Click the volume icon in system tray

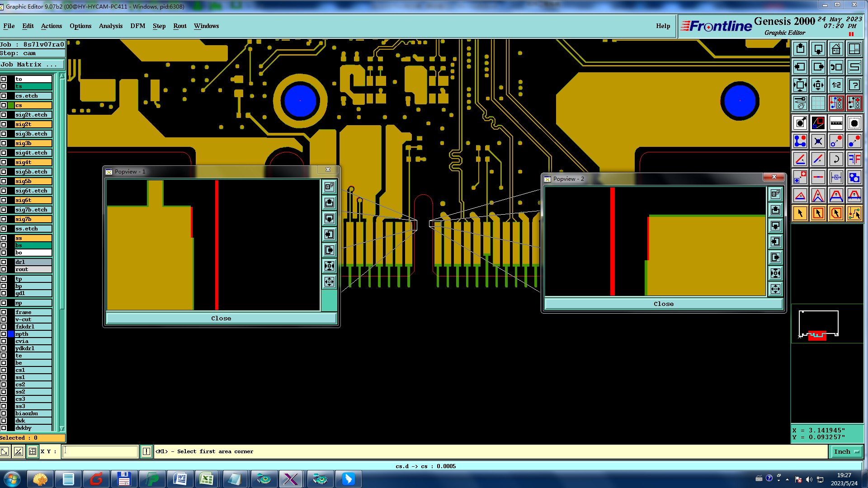pyautogui.click(x=809, y=479)
